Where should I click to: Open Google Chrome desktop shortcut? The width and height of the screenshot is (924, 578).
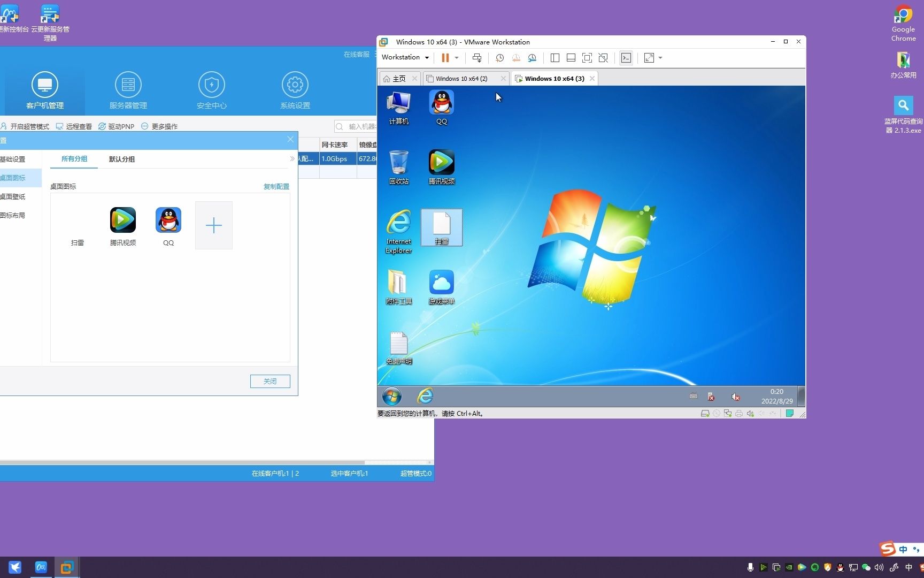(904, 24)
